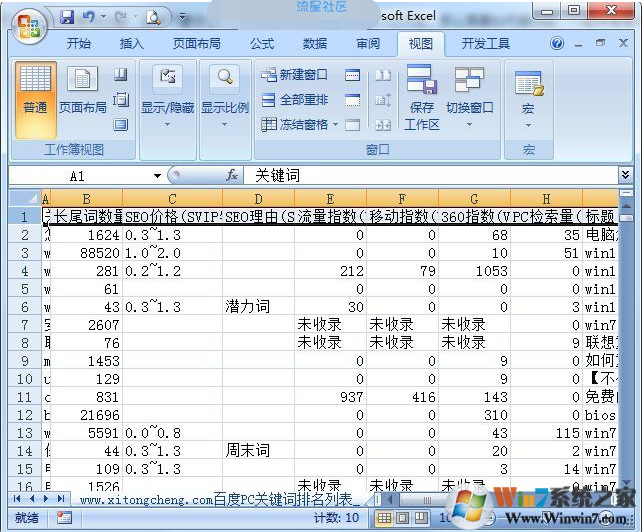
Task: Switch to Page Layout view in status bar
Action: 403,518
